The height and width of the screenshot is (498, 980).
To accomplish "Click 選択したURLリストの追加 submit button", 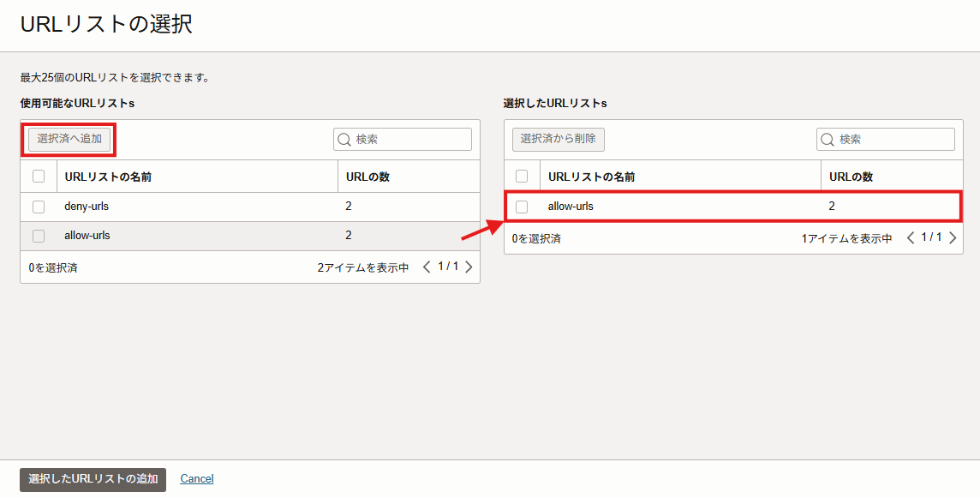I will click(x=93, y=479).
